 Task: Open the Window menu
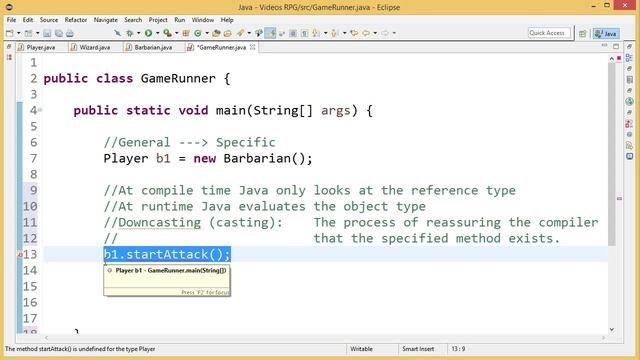coord(203,20)
